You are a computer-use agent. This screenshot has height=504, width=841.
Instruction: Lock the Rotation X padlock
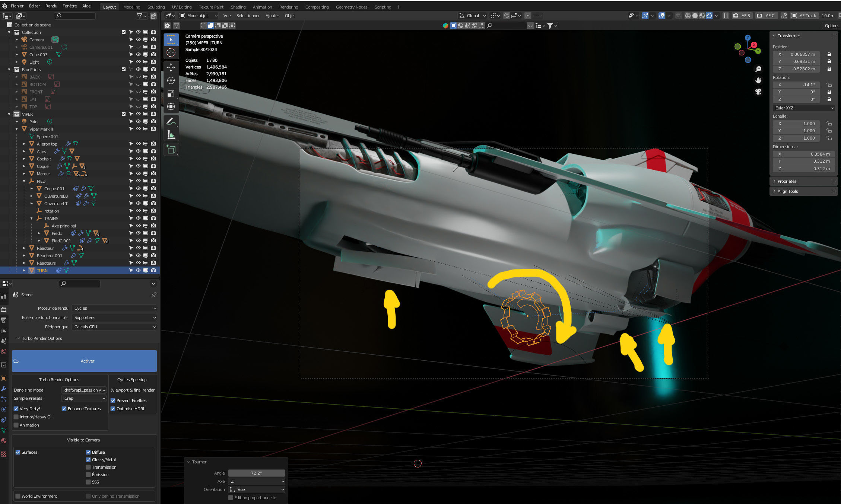pos(829,85)
